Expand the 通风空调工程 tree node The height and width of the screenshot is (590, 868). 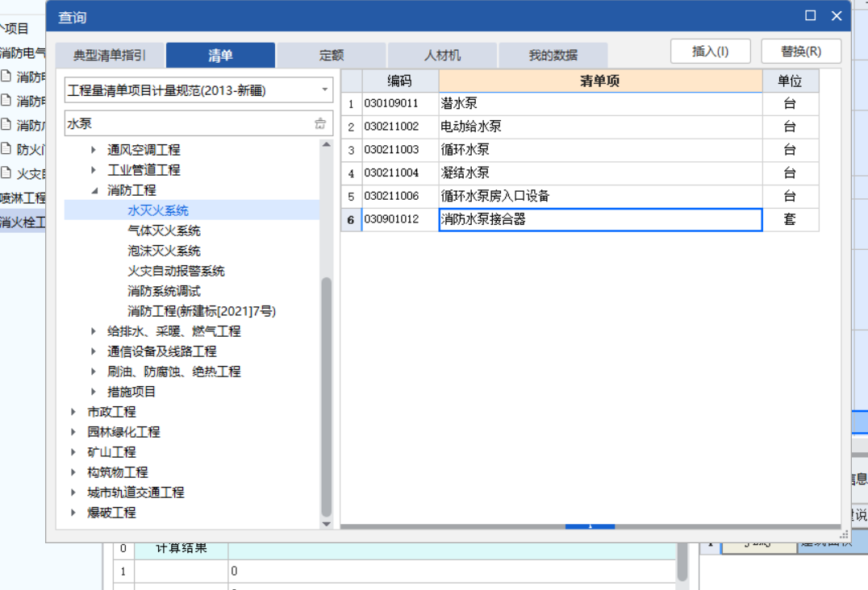click(x=94, y=149)
